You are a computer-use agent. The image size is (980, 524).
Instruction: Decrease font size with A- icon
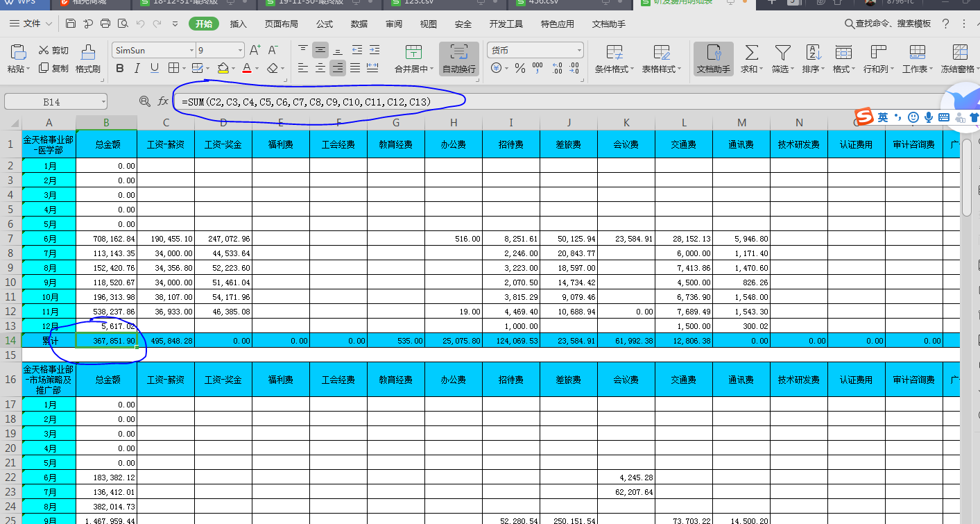[273, 50]
